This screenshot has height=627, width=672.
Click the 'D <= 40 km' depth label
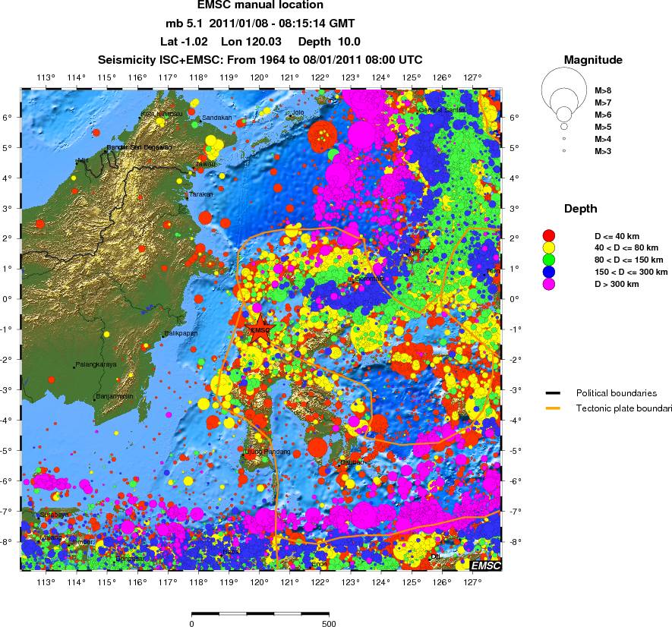click(617, 236)
